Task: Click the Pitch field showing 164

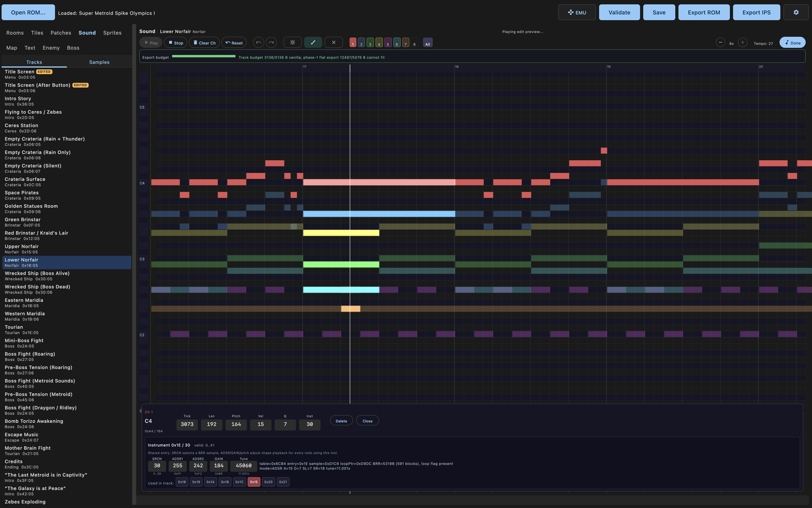Action: coord(236,424)
